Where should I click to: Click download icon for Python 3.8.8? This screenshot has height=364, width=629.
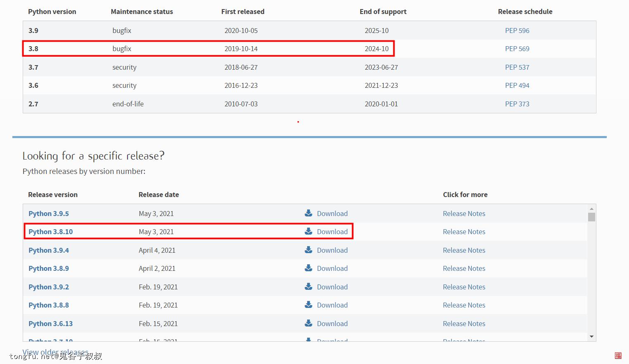[x=308, y=305]
